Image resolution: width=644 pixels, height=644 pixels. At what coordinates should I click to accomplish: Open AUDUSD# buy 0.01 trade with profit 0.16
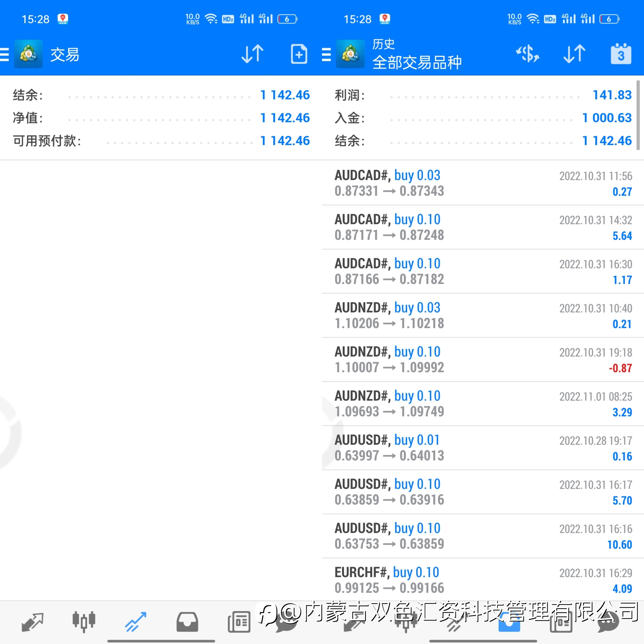(483, 448)
